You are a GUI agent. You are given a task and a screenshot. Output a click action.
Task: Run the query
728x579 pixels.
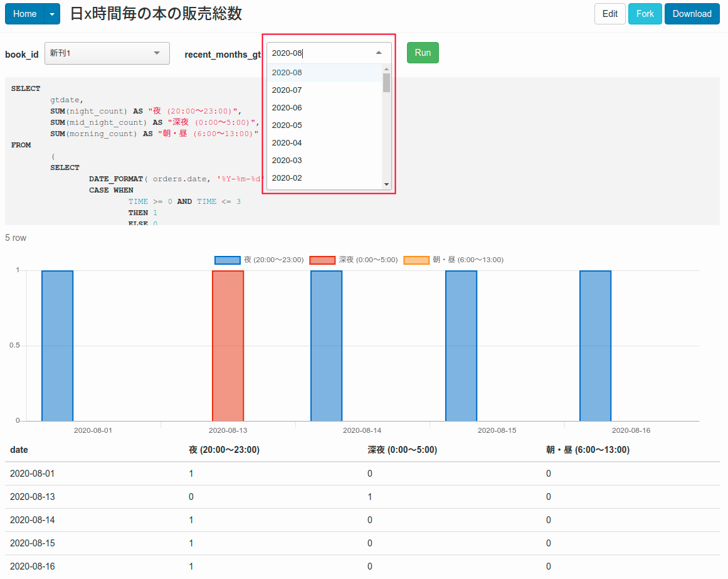(x=423, y=53)
